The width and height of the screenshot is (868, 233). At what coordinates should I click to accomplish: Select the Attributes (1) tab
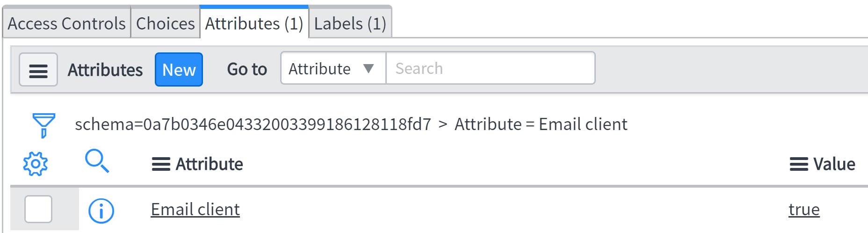click(x=254, y=23)
